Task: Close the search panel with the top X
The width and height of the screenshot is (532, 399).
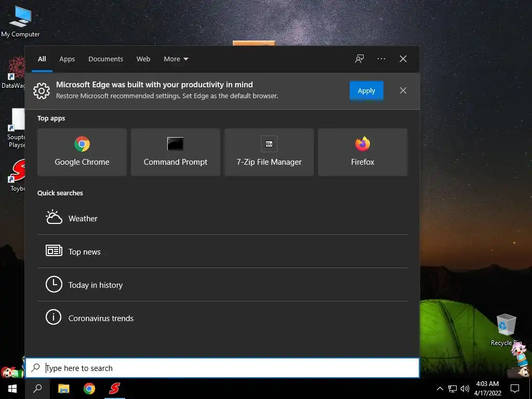Action: coord(403,59)
